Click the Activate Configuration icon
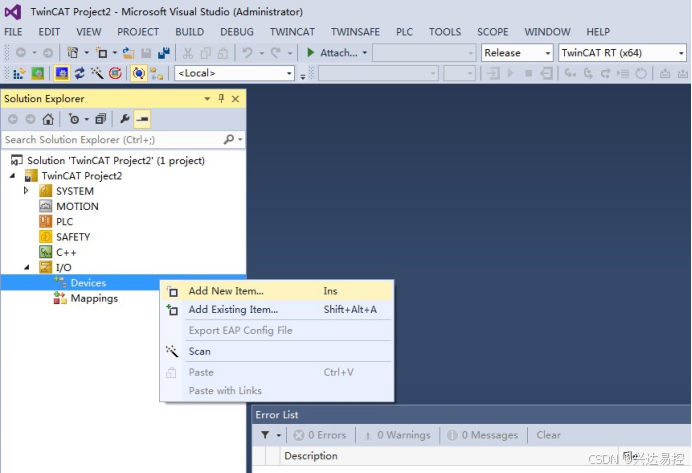The width and height of the screenshot is (692, 473). [x=19, y=73]
